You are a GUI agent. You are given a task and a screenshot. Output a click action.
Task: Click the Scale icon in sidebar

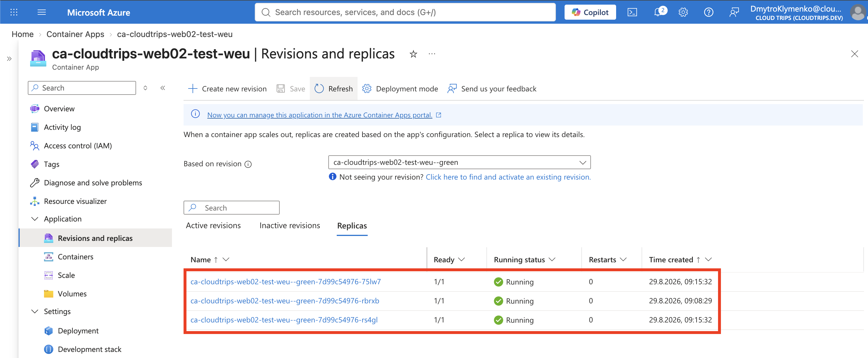pos(49,275)
